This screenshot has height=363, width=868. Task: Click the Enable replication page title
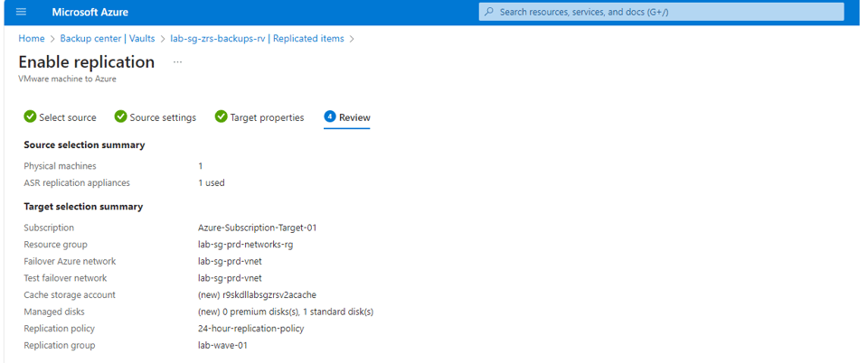87,62
